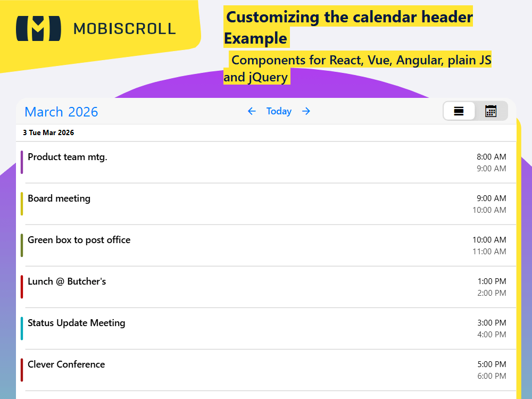Select the Clever Conference event row
Viewport: 532px width, 399px height.
click(x=266, y=370)
